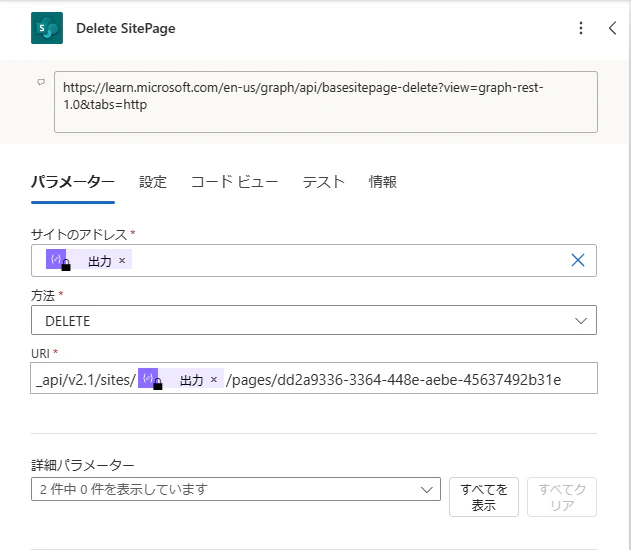631x550 pixels.
Task: Click the 詳細パラメーター section label
Action: point(82,465)
